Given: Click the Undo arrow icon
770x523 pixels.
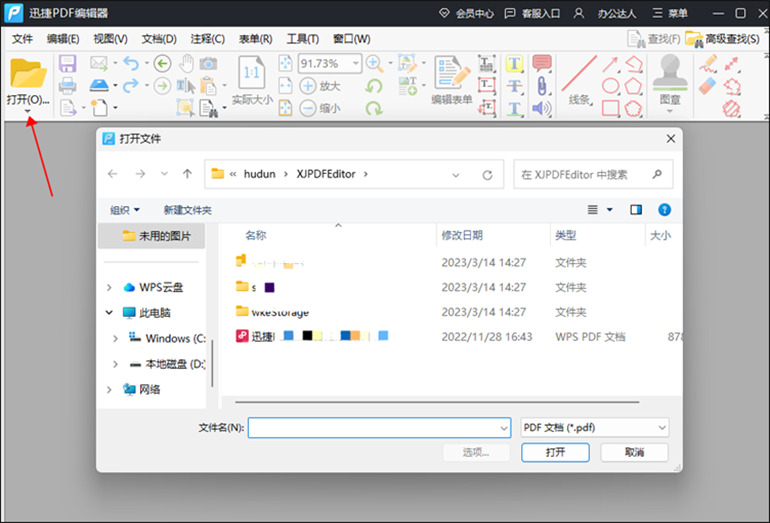Looking at the screenshot, I should point(131,63).
